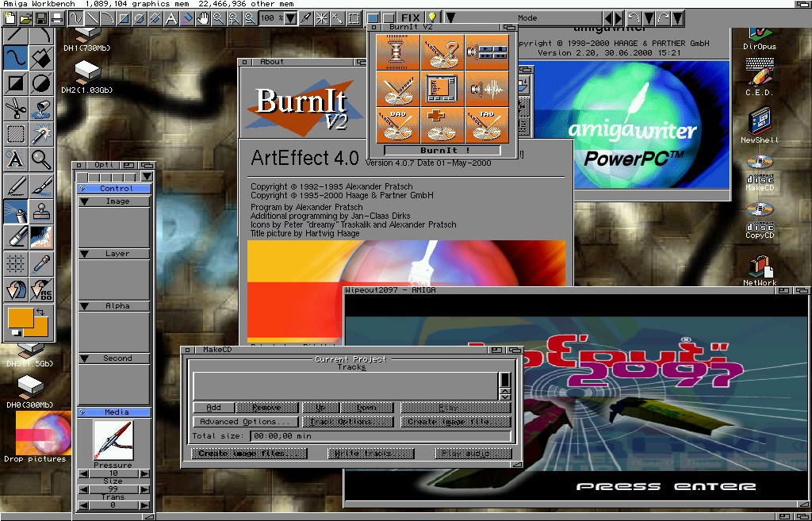Select the rubber stamp clone tool

tap(41, 212)
